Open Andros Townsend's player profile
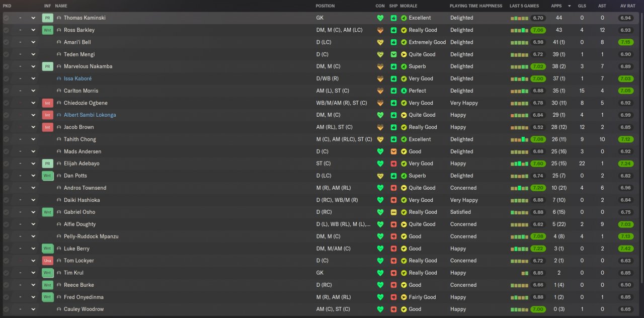Screen dimensions: 644x318 (x=85, y=188)
